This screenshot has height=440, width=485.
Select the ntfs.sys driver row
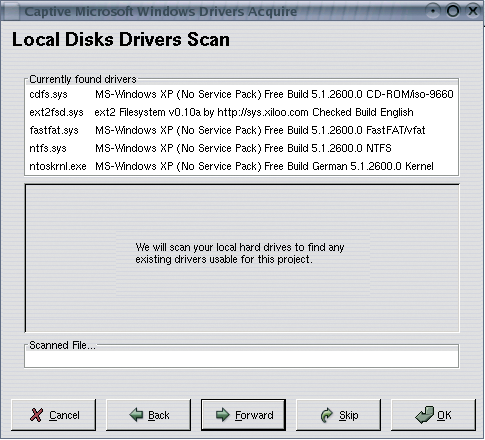click(241, 148)
